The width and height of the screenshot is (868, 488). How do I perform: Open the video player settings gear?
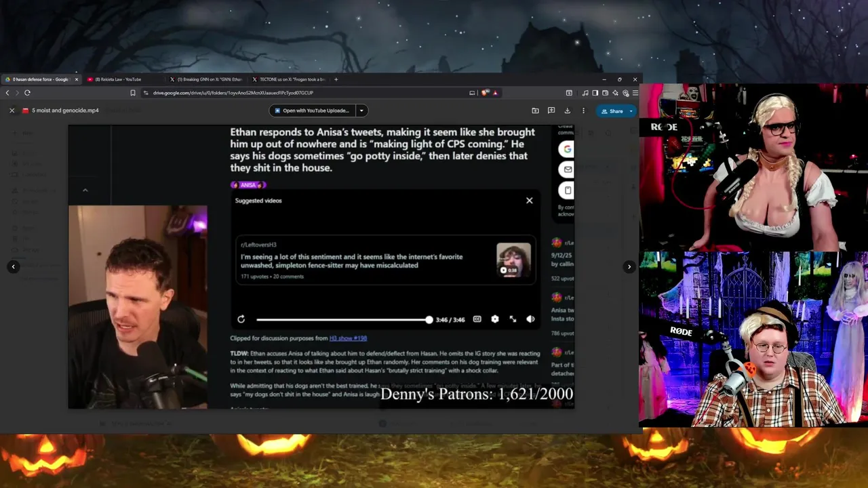[494, 319]
